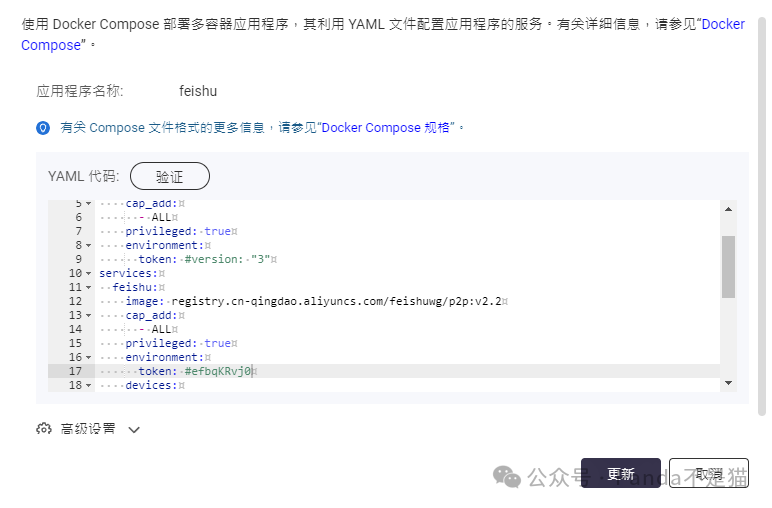The height and width of the screenshot is (508, 772).
Task: Click the "devices:" text on line 18
Action: (152, 385)
